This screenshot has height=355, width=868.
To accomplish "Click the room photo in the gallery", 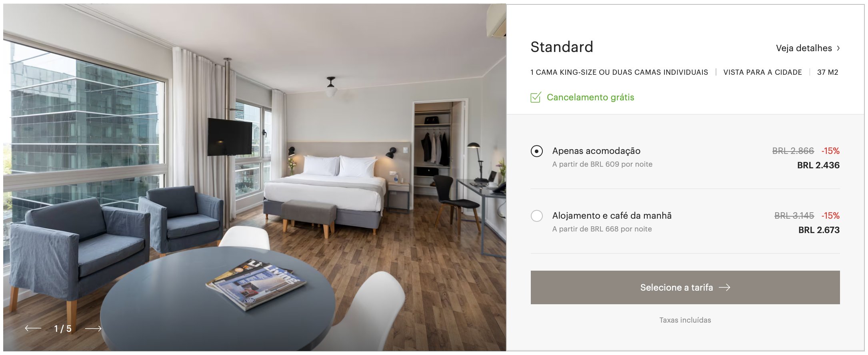I will 254,177.
